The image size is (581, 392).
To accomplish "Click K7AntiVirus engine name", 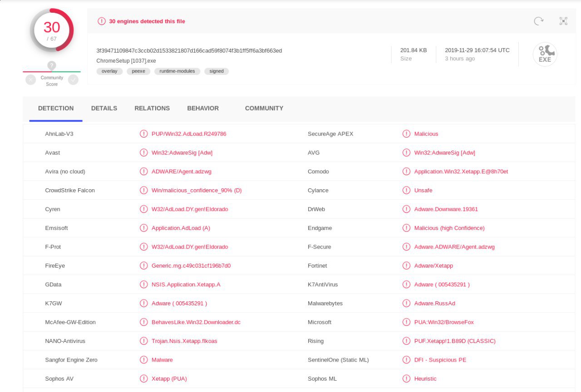I will point(323,284).
